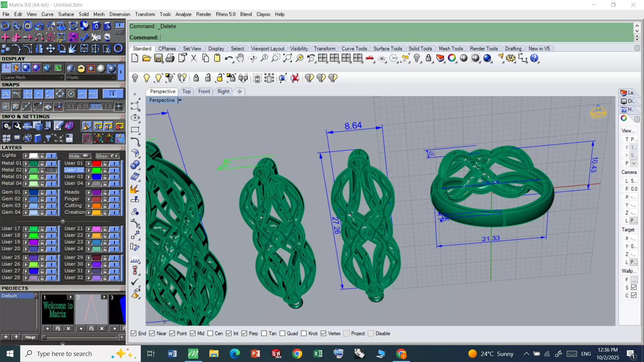The width and height of the screenshot is (644, 362).
Task: Click the Mngr button in Projects panel
Action: coord(30,337)
